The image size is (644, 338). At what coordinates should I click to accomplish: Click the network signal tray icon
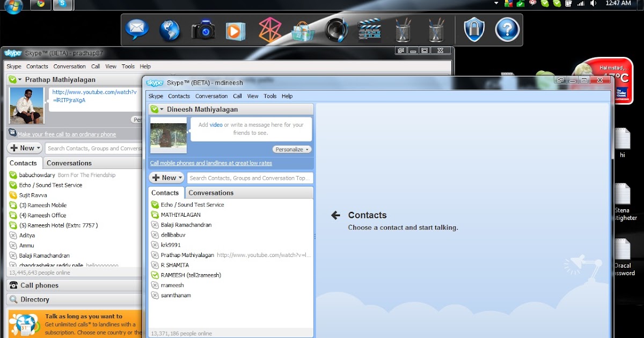click(581, 3)
